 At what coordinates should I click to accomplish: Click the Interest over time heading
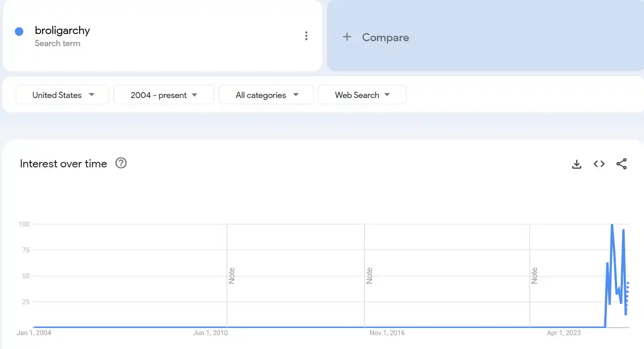[64, 164]
